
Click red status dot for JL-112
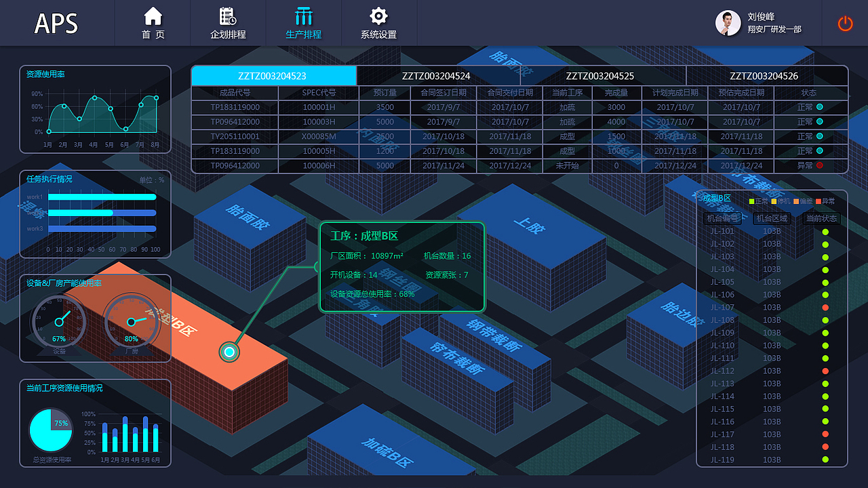click(825, 371)
